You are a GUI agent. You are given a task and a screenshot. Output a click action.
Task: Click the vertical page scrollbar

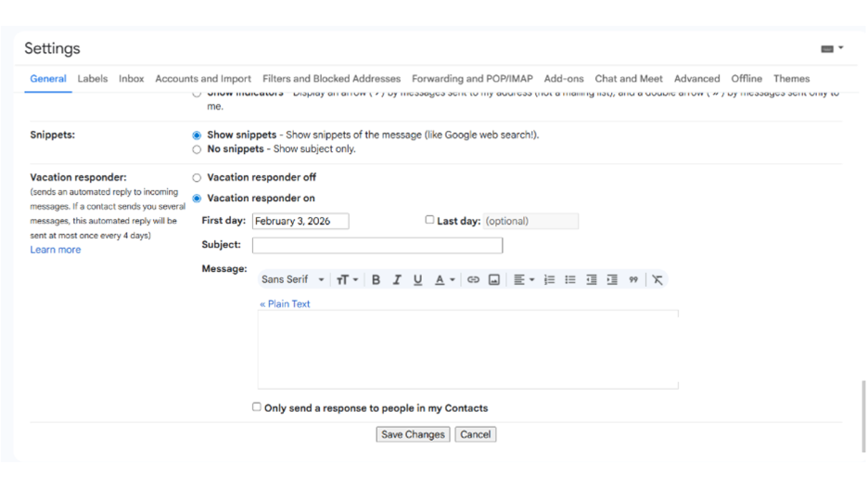[863, 416]
